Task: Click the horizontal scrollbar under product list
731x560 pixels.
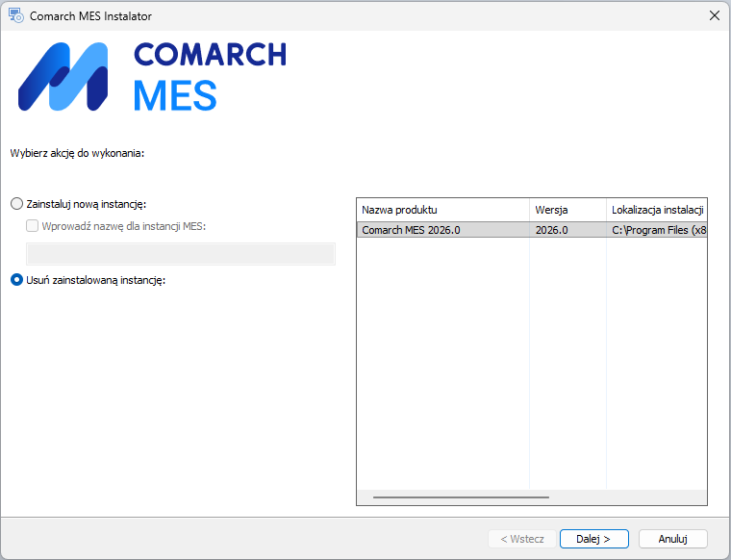Action: tap(461, 497)
